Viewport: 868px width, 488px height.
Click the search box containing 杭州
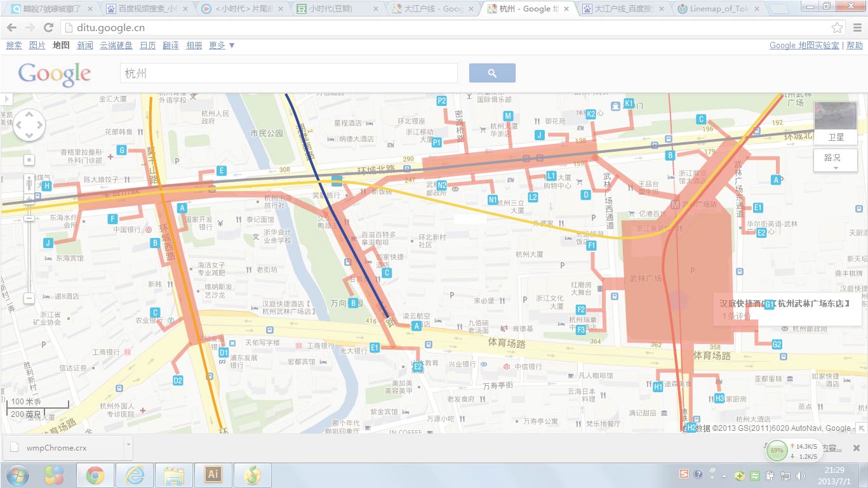pyautogui.click(x=289, y=73)
